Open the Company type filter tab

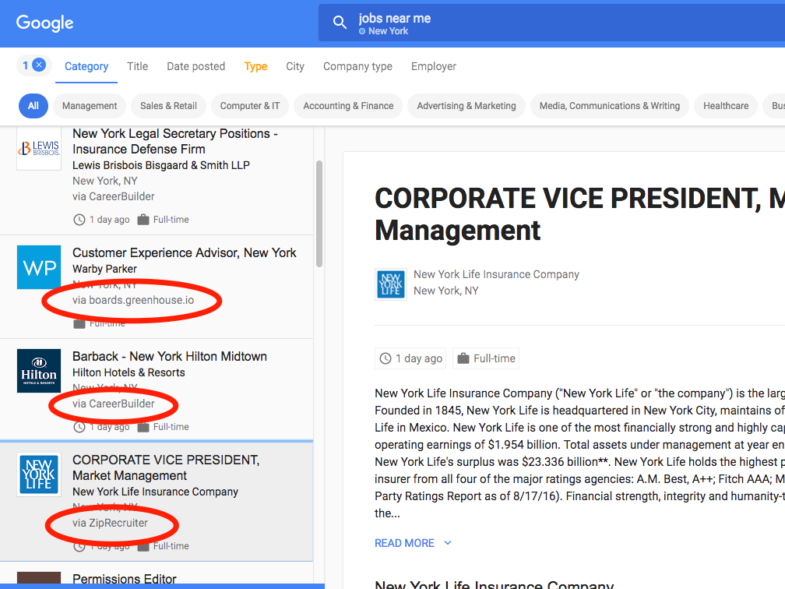(x=357, y=67)
